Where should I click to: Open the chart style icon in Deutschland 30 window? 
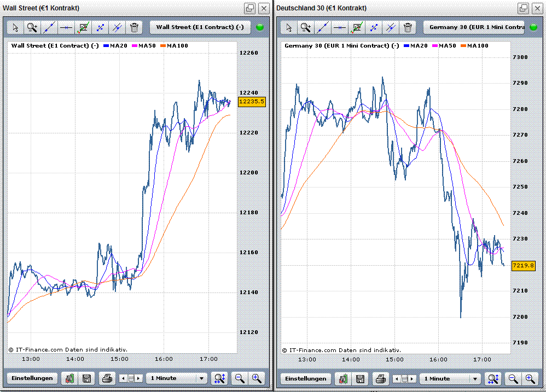[343, 378]
